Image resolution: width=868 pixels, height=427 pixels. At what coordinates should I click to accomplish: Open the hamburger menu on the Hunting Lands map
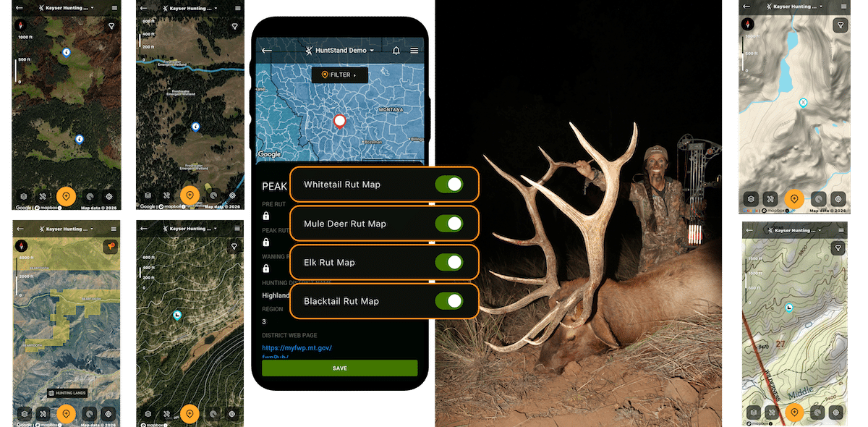click(x=114, y=229)
